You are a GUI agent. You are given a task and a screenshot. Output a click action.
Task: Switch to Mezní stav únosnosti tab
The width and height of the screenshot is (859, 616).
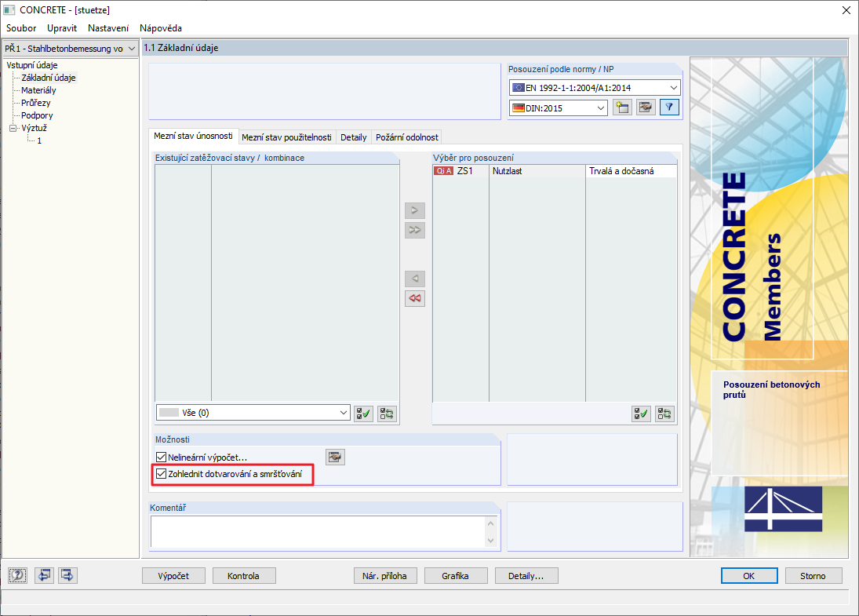[194, 136]
